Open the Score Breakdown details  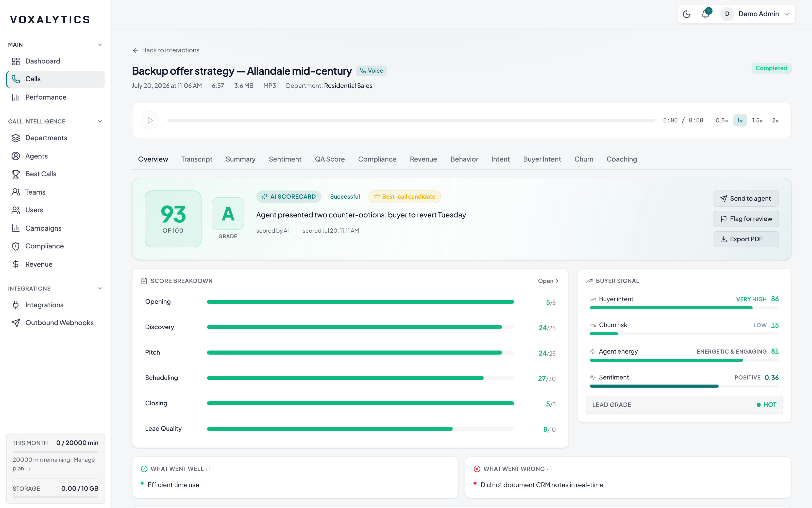tap(548, 281)
